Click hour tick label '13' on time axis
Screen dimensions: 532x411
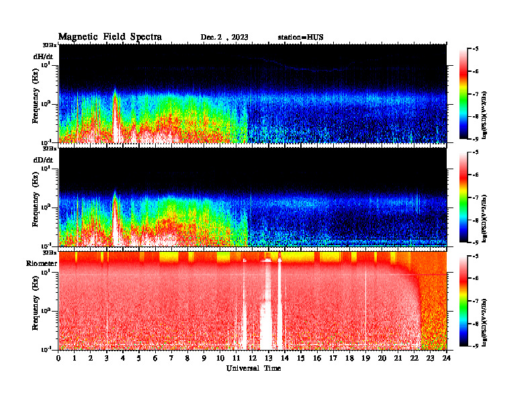point(269,358)
